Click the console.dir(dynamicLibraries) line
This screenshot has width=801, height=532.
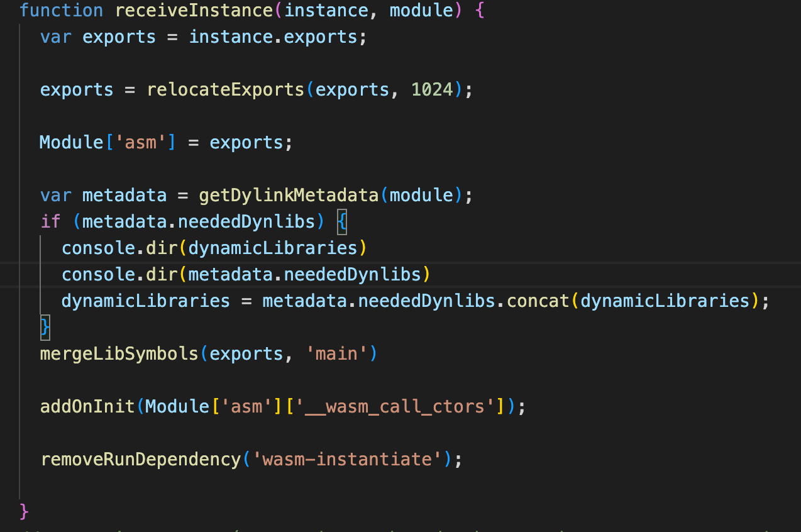coord(214,248)
